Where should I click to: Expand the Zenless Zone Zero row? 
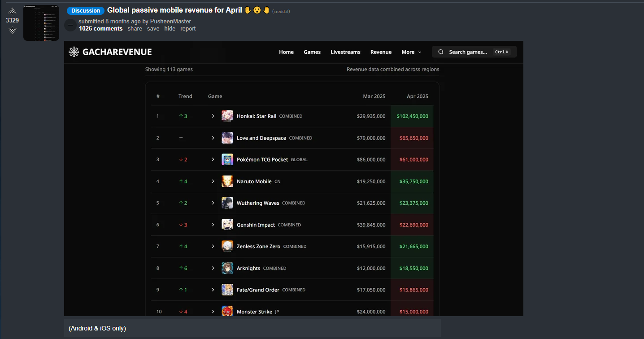click(213, 246)
